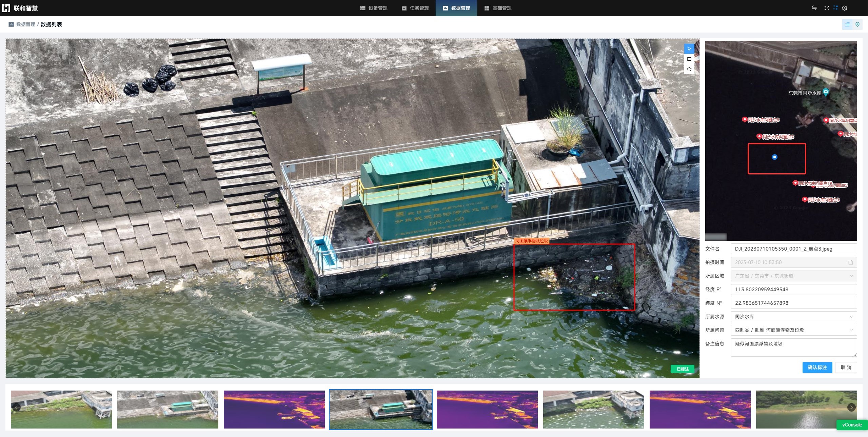Edit the 经度 E° longitude field
The width and height of the screenshot is (868, 437).
[x=794, y=290]
